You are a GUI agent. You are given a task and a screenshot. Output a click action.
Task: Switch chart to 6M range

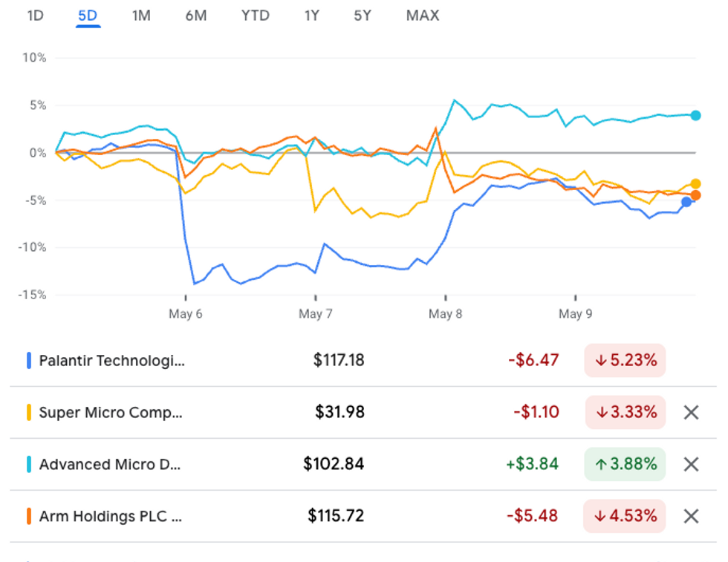(x=196, y=15)
